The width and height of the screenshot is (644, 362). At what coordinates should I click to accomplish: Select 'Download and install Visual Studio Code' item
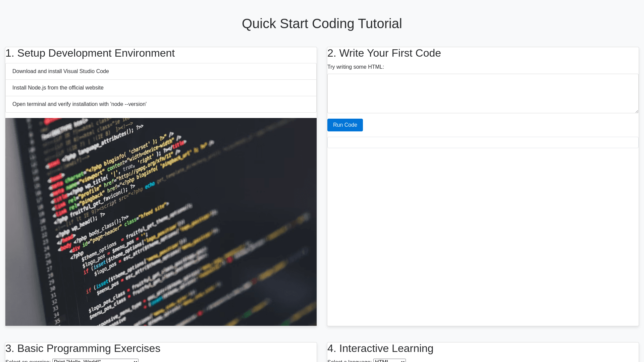[61, 71]
